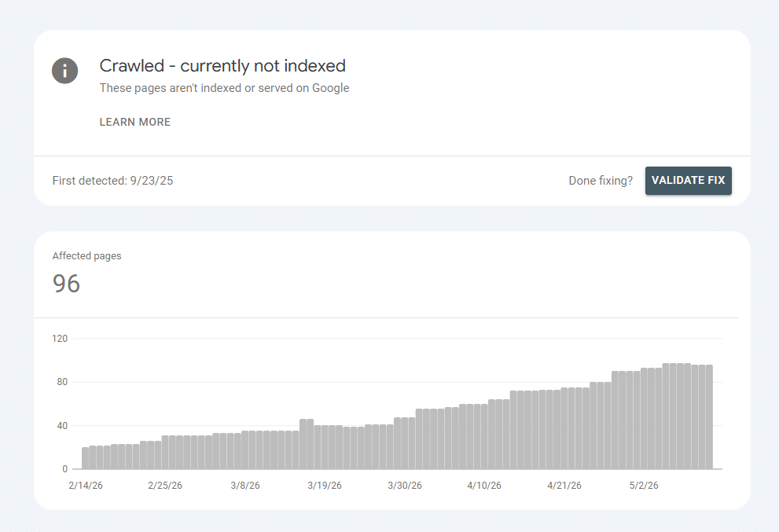Click the 5/2/26 date label
The image size is (779, 532).
644,486
